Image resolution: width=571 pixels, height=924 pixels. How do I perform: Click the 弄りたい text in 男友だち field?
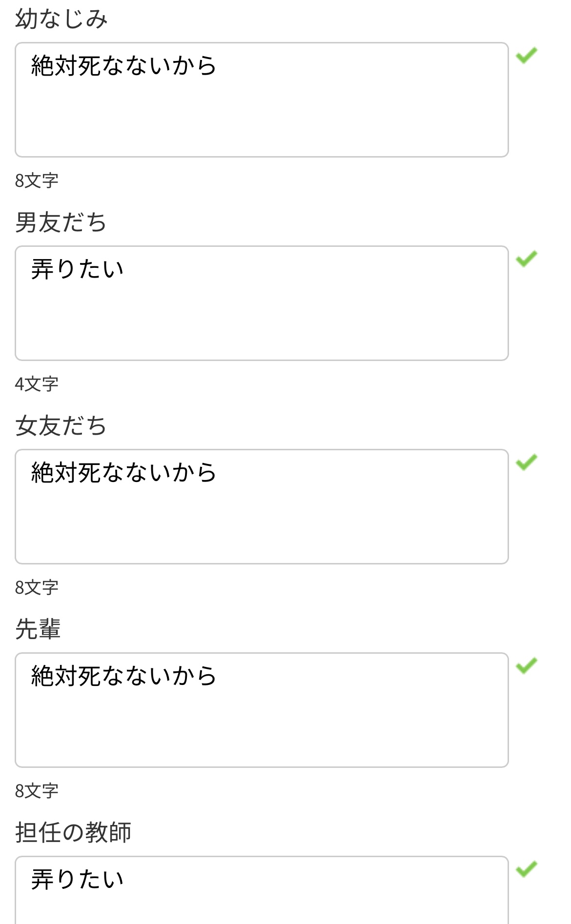[x=77, y=269]
